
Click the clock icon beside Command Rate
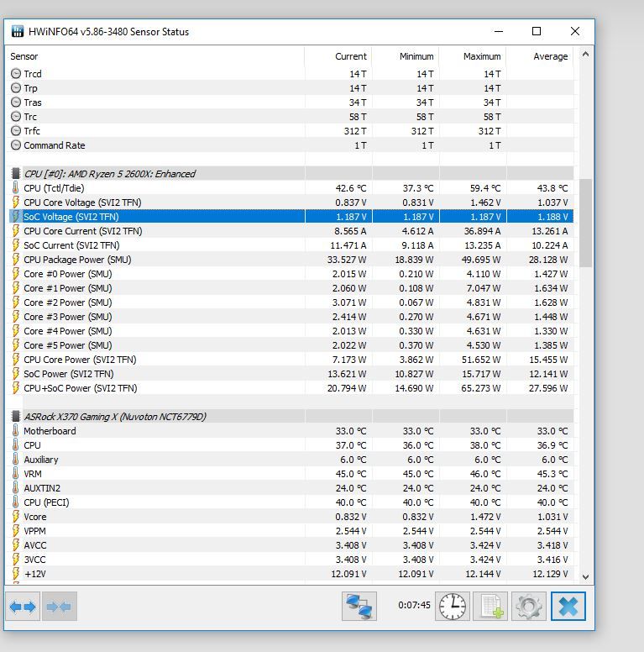click(x=16, y=145)
